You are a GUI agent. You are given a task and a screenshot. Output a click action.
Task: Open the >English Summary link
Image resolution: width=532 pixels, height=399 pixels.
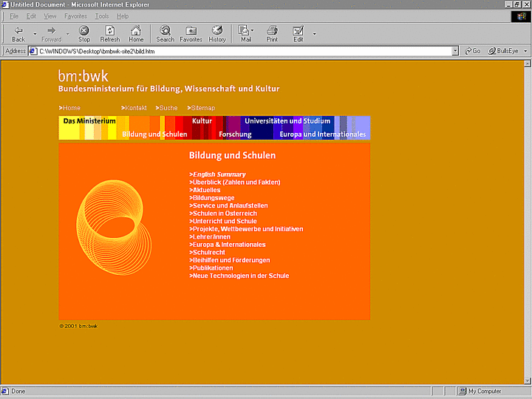[217, 174]
